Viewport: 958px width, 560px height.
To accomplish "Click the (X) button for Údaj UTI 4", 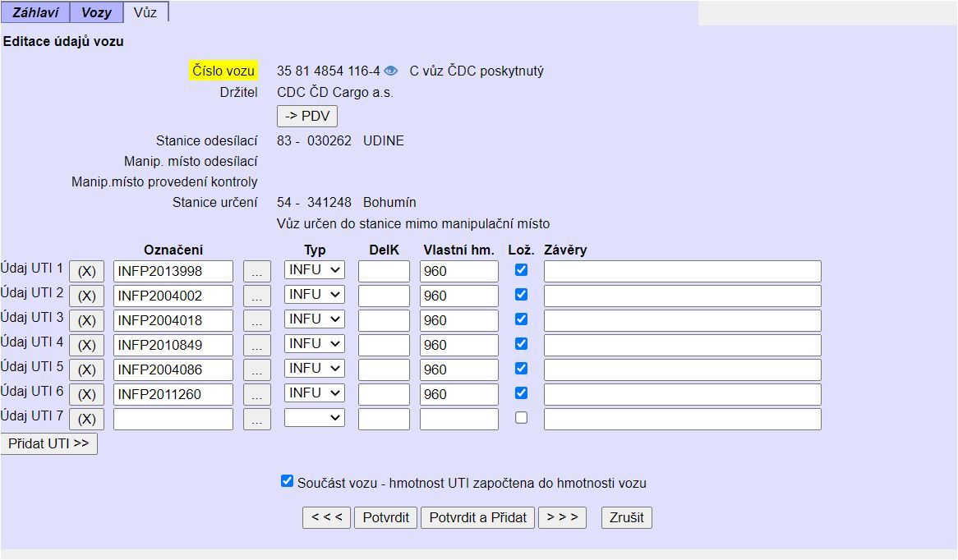I will click(x=86, y=345).
